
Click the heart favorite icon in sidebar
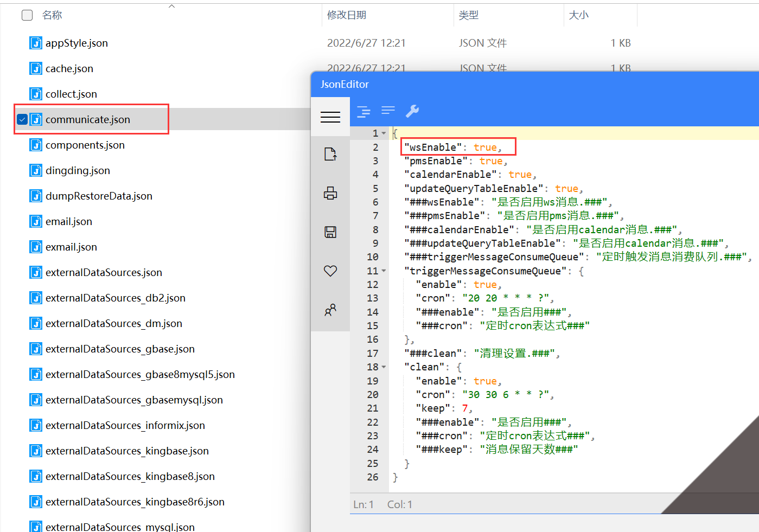[x=330, y=271]
